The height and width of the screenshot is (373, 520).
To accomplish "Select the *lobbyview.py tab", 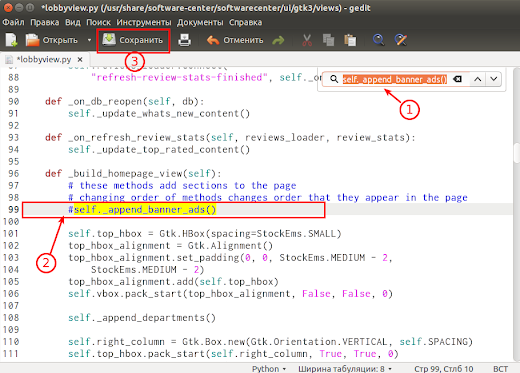I will pos(43,60).
